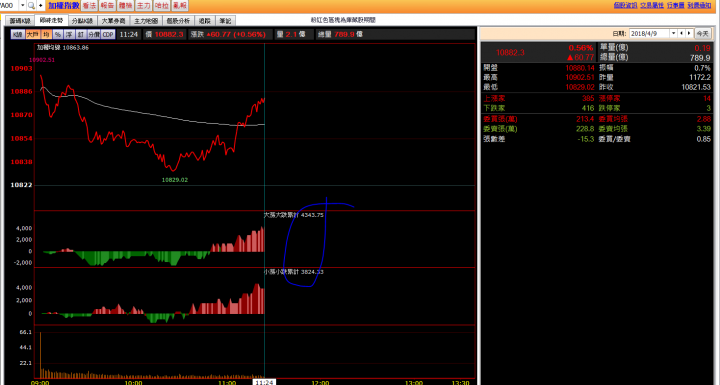Switch to the 筆記 tab

(x=225, y=21)
